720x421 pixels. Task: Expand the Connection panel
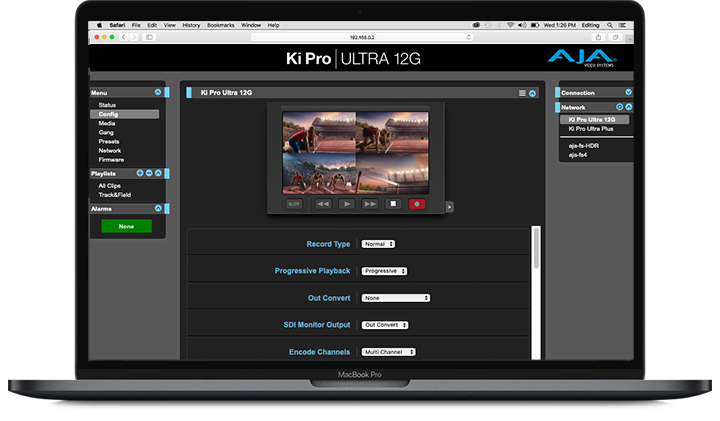tap(628, 92)
